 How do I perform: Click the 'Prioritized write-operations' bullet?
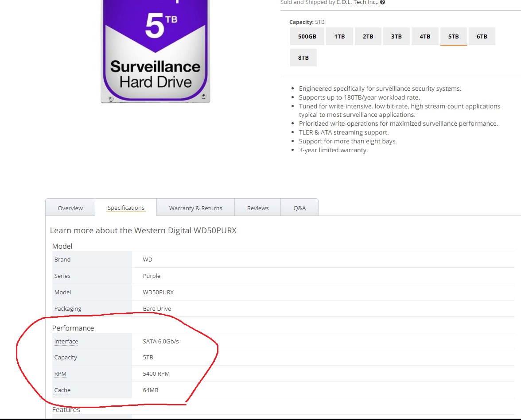[x=398, y=123]
